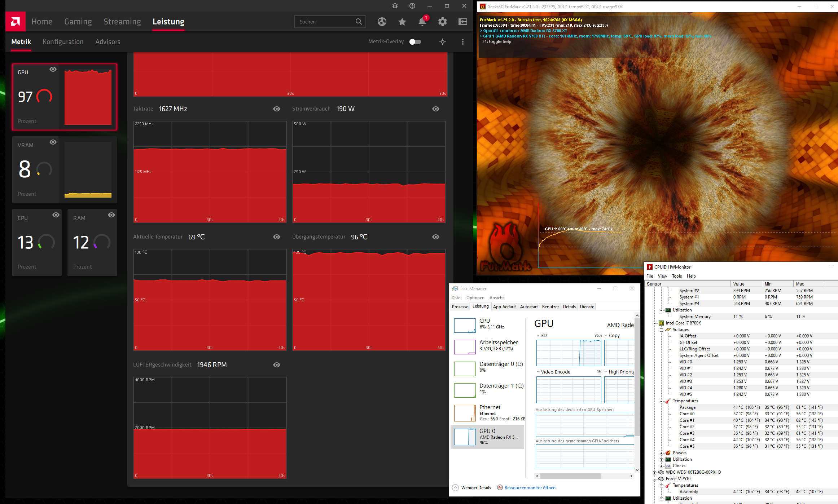Open the Copy engine dropdown

606,335
